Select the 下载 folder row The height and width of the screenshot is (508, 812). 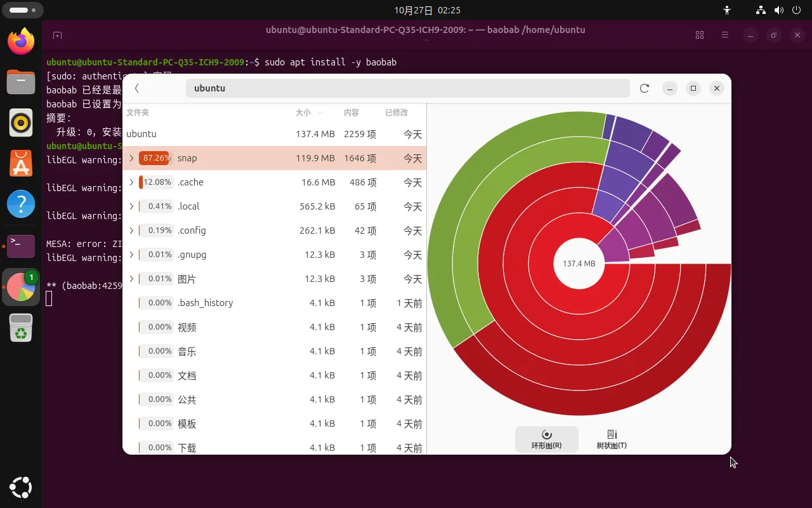click(x=274, y=446)
